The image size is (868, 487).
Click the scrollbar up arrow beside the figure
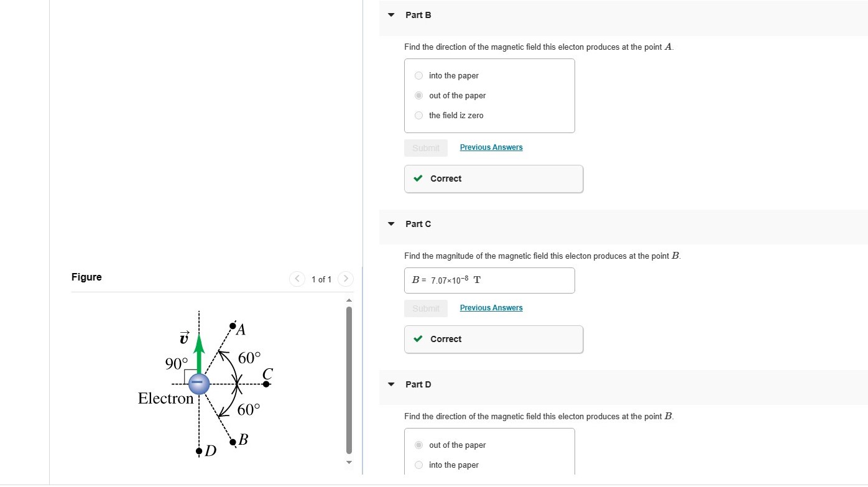point(349,300)
